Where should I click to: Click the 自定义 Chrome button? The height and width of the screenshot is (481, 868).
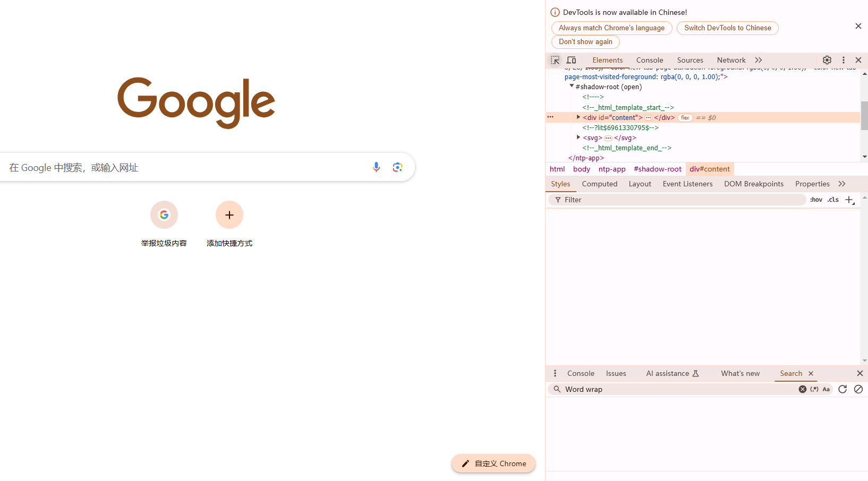coord(493,463)
